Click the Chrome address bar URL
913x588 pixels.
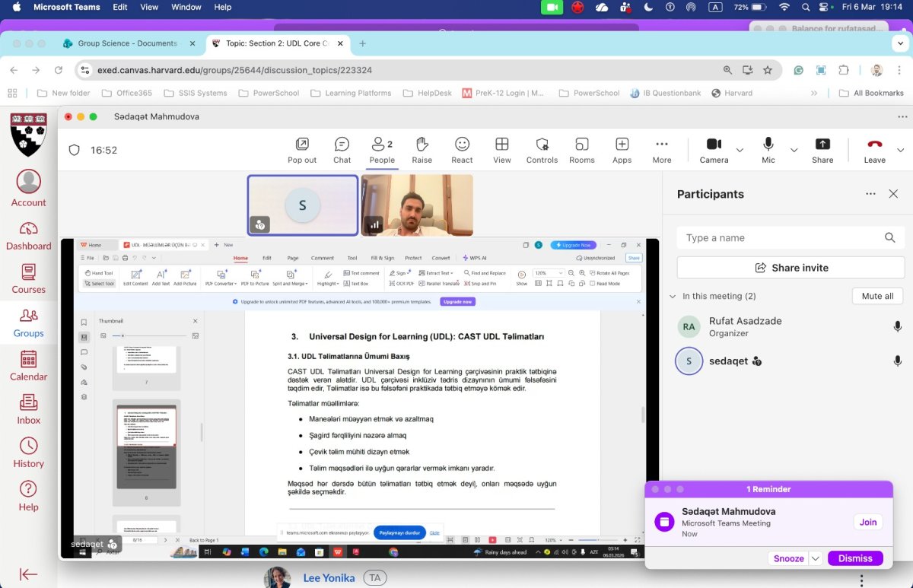[x=234, y=70]
